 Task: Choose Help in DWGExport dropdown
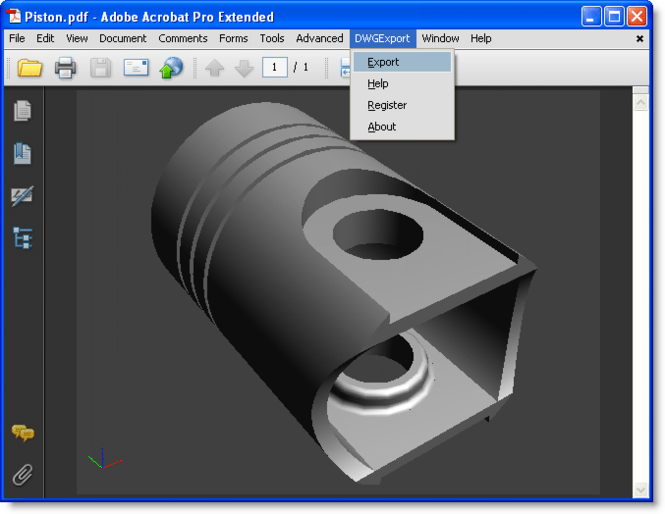[x=402, y=84]
